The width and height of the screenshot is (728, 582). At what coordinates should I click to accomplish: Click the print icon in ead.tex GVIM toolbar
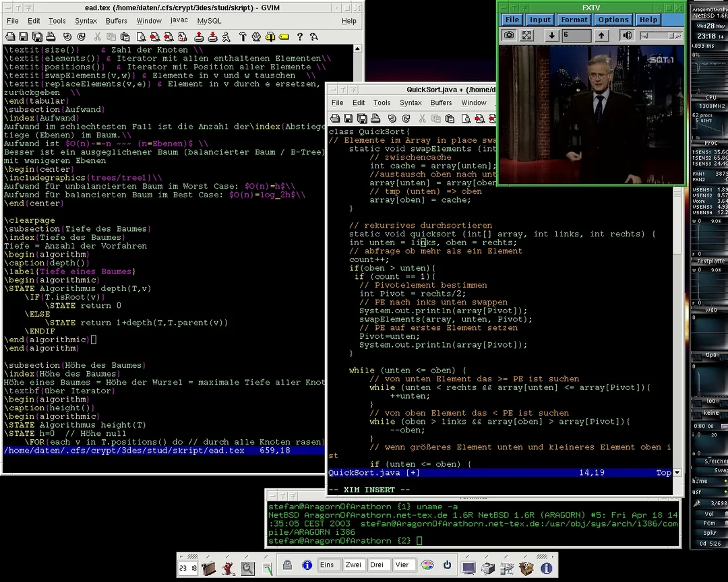50,37
